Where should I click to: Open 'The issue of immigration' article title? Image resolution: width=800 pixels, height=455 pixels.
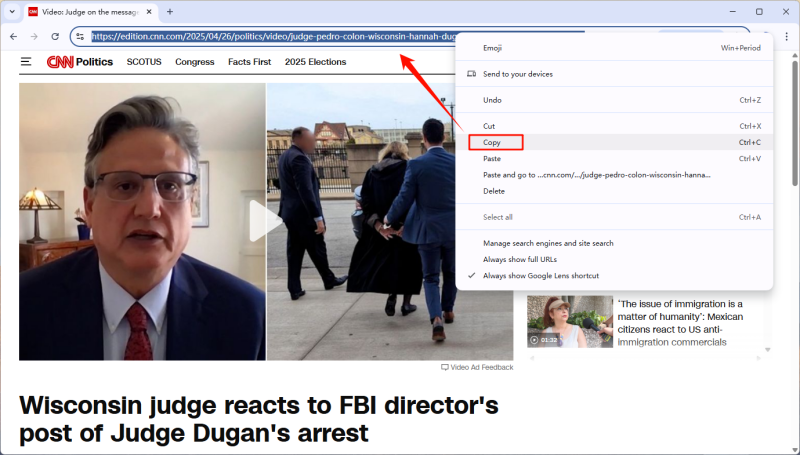[x=680, y=323]
